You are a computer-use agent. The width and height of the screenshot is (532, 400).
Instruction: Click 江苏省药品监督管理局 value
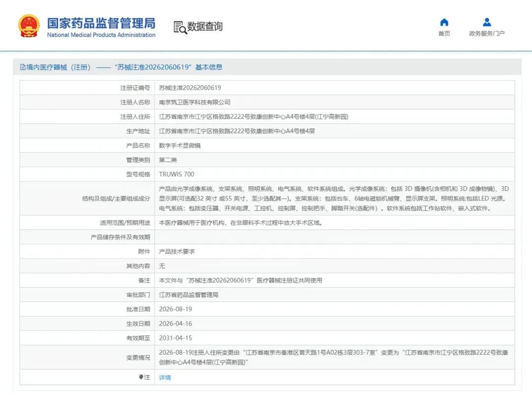click(189, 295)
